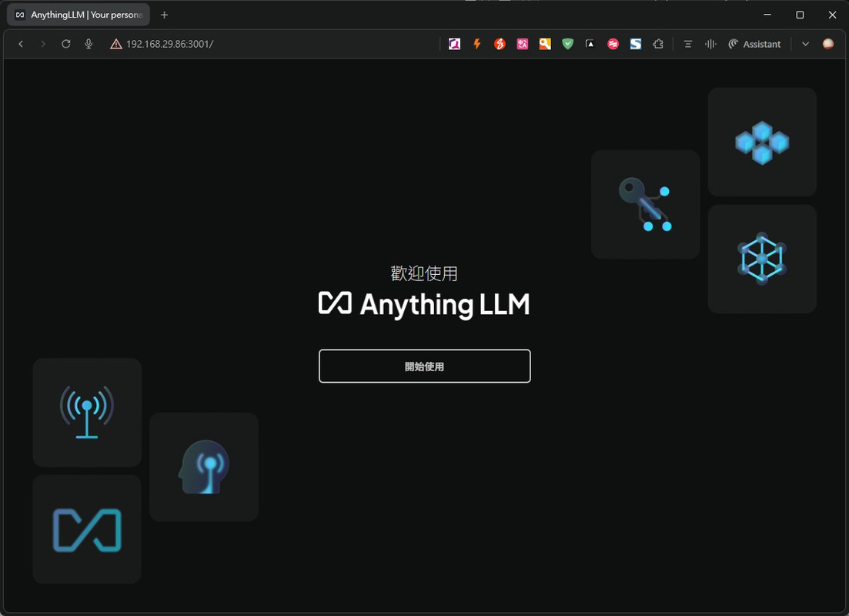Click the 歡迎使用 welcome text
Screen dimensions: 849x616
click(425, 273)
